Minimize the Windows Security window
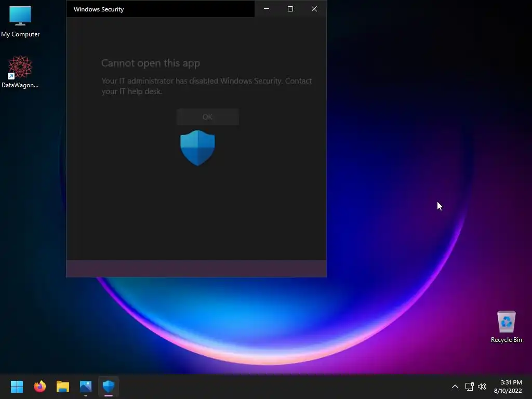The image size is (532, 399). point(267,9)
